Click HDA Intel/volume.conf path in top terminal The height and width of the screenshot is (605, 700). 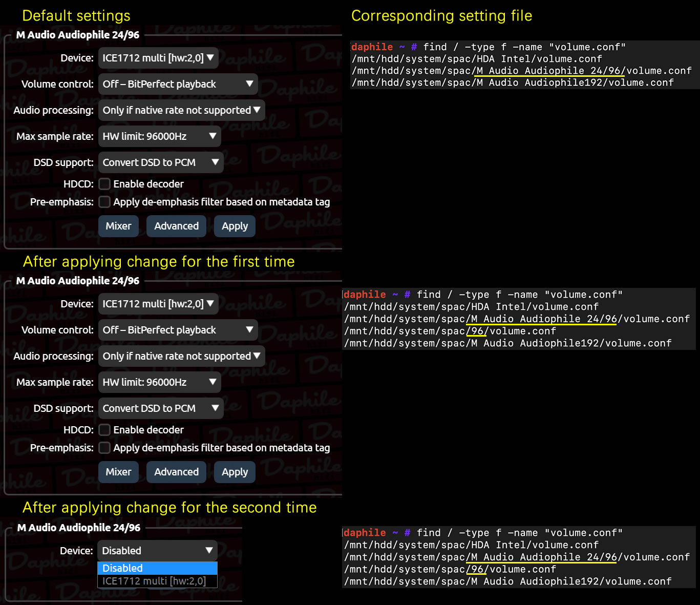(x=477, y=59)
